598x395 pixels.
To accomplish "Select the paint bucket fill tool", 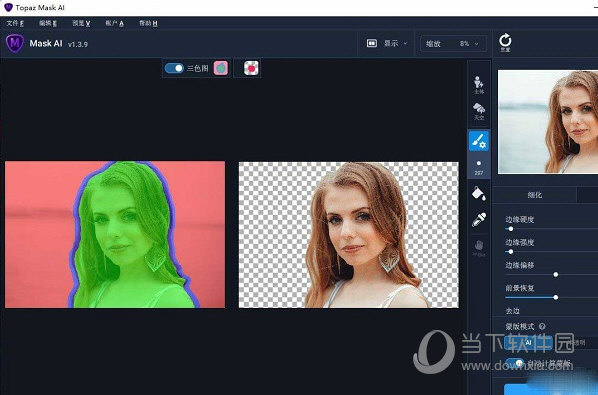I will (479, 193).
